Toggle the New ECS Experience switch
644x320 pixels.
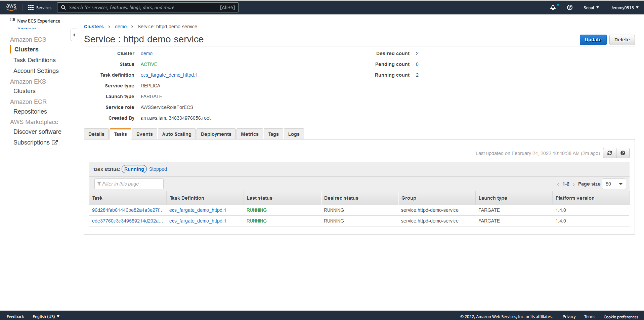[x=12, y=20]
